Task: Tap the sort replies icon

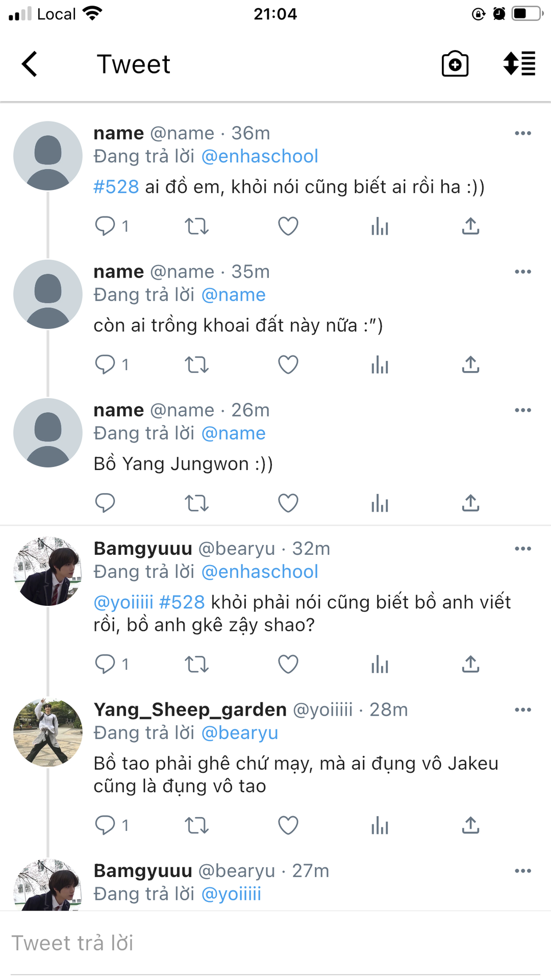Action: tap(519, 64)
